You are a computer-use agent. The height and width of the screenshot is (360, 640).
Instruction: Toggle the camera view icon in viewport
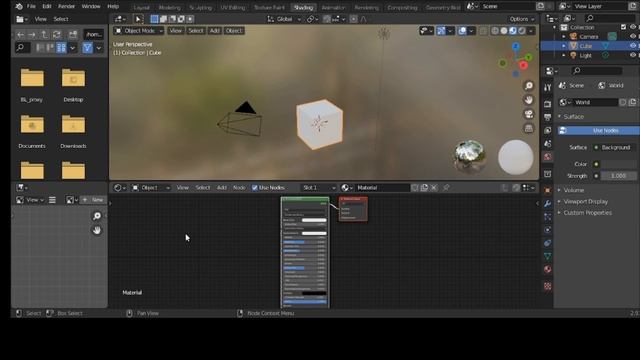point(529,114)
